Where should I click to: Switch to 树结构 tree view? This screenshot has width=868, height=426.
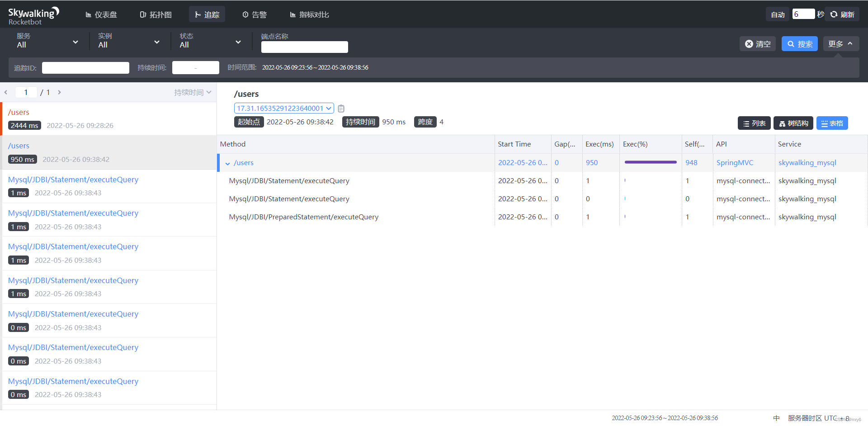click(x=793, y=123)
